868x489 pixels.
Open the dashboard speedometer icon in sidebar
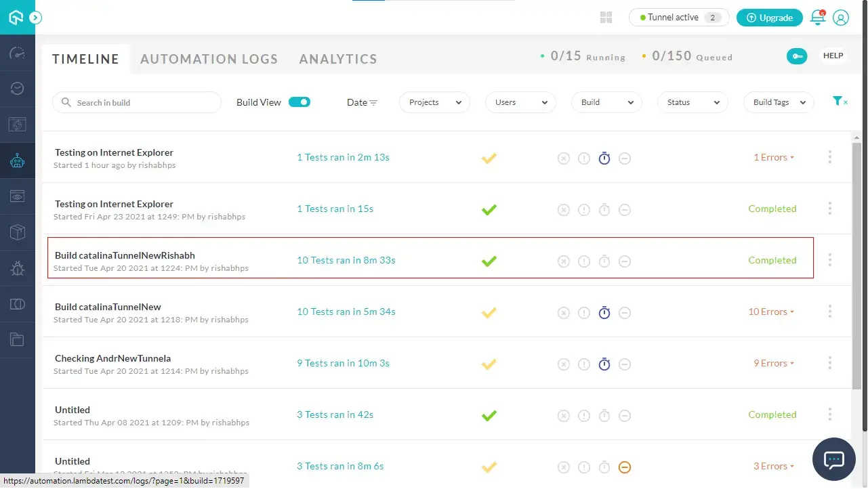pos(18,54)
